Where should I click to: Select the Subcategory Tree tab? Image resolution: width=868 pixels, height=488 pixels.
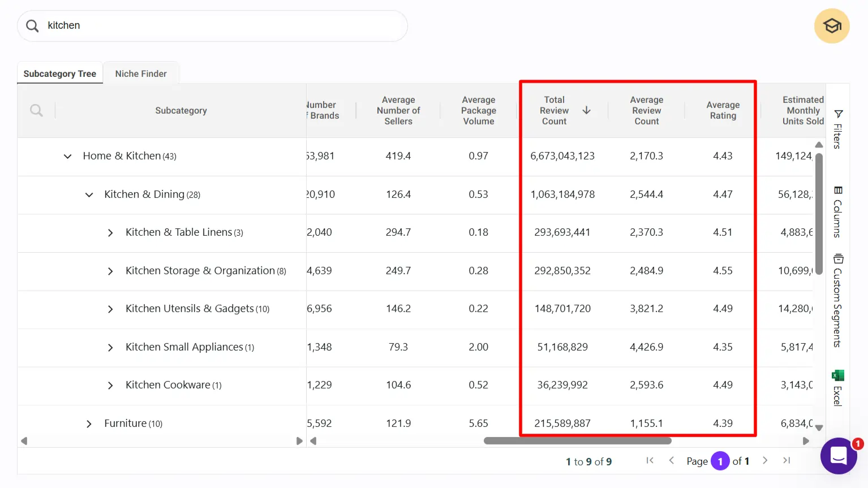click(x=59, y=73)
